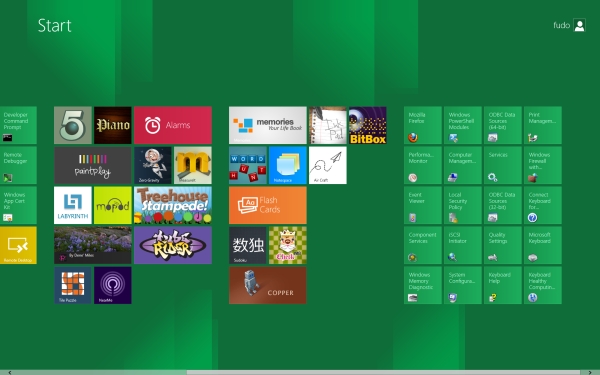
Task: Open the yellow Remote Desktop tile
Action: (18, 245)
